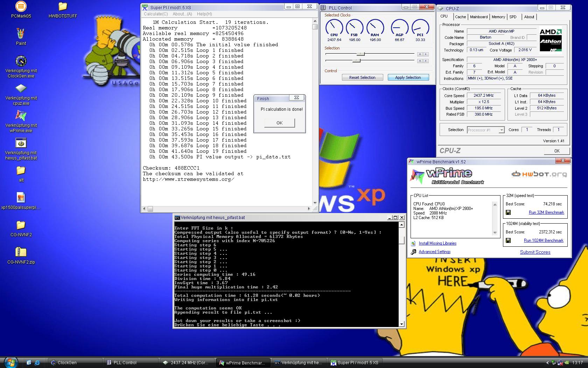This screenshot has width=588, height=368.
Task: Open the CG-NVNF2 folder icon
Action: [x=21, y=225]
